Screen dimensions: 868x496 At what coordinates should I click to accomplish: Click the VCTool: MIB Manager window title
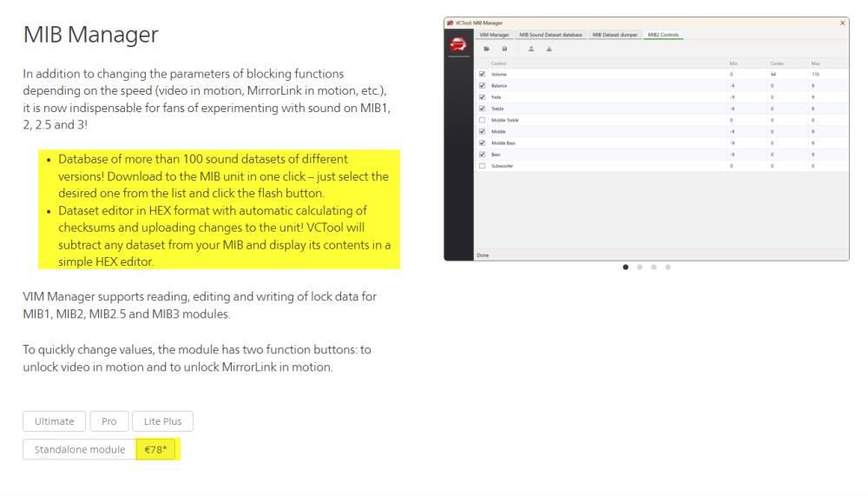(x=479, y=23)
